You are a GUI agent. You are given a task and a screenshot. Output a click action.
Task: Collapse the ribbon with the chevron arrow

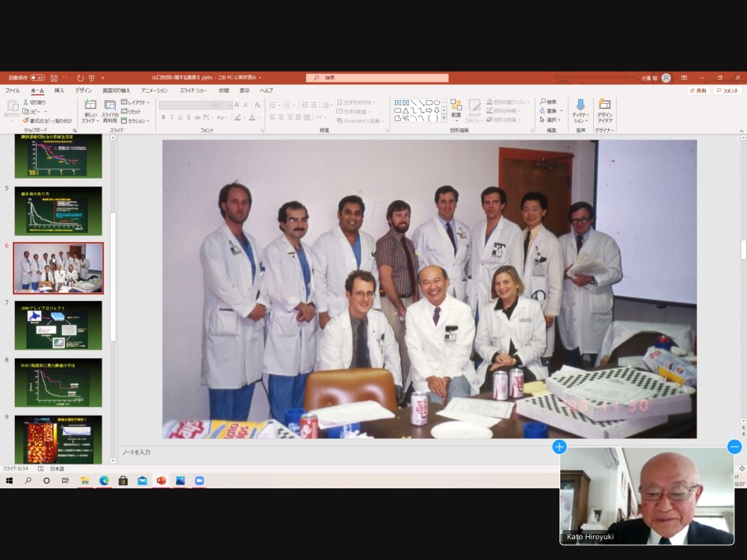741,131
